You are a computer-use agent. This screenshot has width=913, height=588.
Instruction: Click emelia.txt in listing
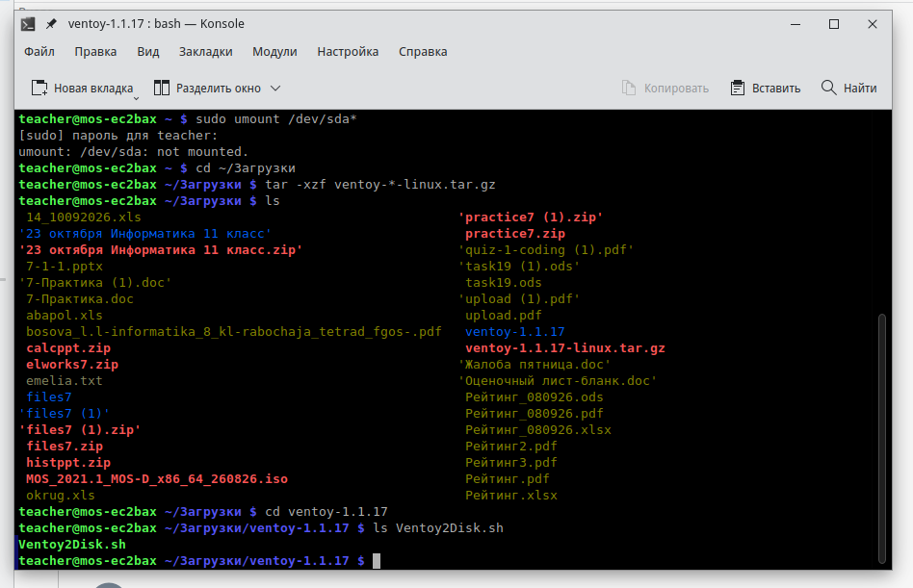point(65,381)
